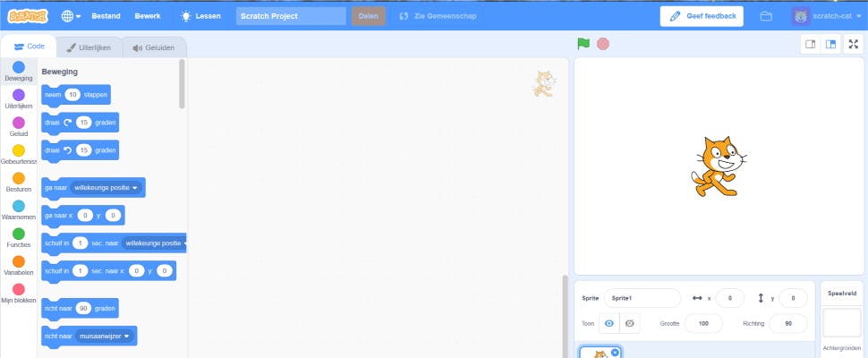The width and height of the screenshot is (868, 358).
Task: Select the Uiterlijken block category
Action: pyautogui.click(x=19, y=99)
